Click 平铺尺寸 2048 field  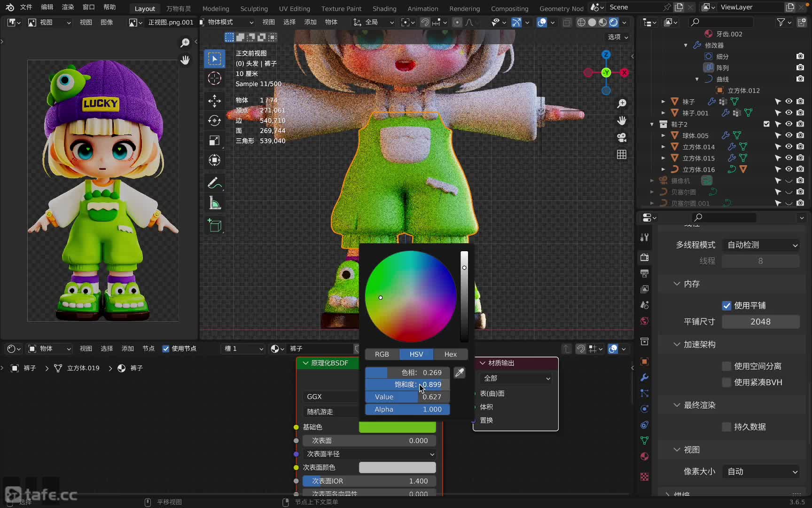[761, 322]
